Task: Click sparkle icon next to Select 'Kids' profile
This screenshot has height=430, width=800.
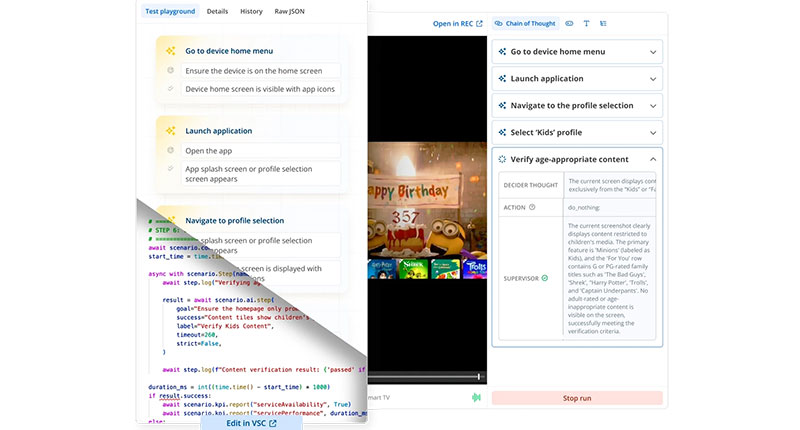Action: pyautogui.click(x=502, y=133)
